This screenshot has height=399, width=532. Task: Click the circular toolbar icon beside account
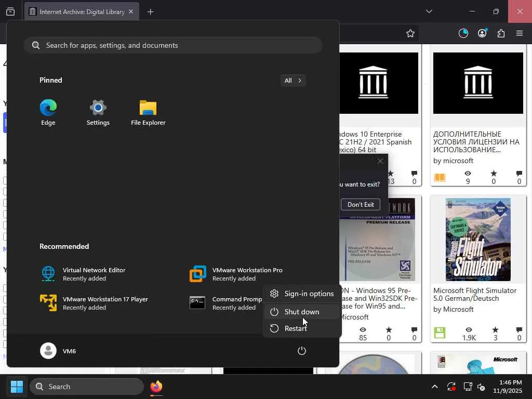point(463,33)
